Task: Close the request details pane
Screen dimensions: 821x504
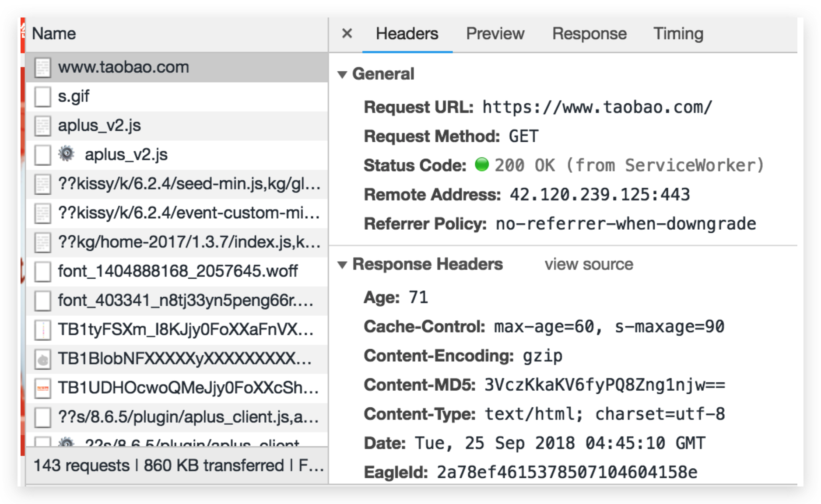Action: (x=347, y=33)
